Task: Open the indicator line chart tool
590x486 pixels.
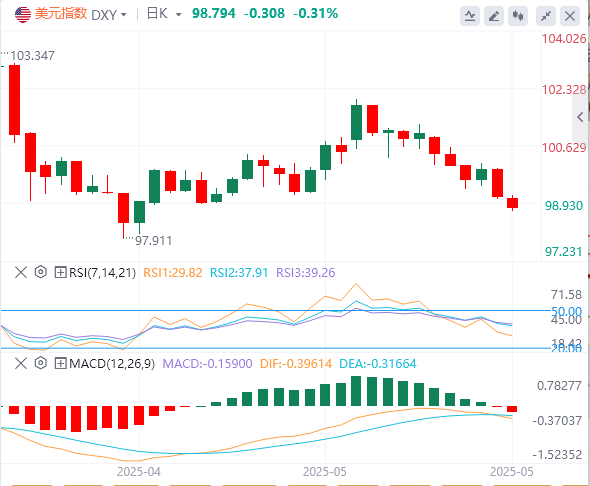Action: point(470,16)
